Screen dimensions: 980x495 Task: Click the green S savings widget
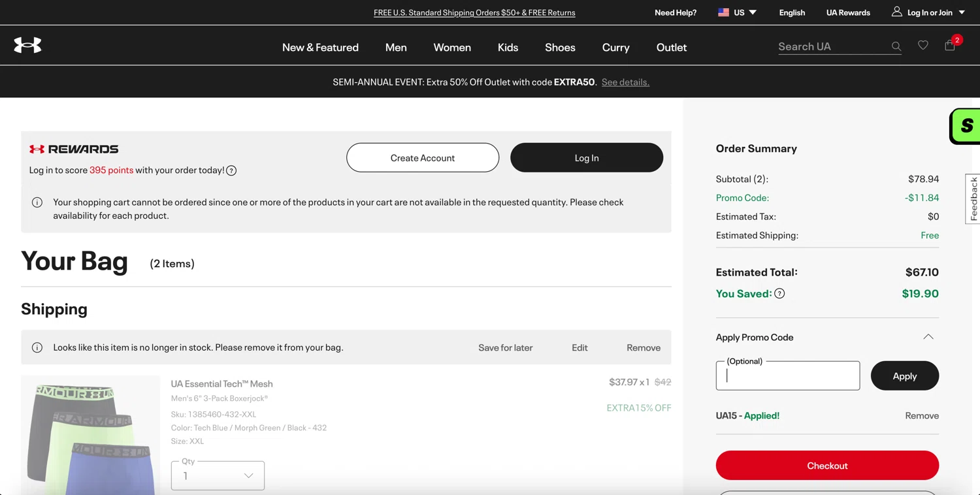(966, 126)
